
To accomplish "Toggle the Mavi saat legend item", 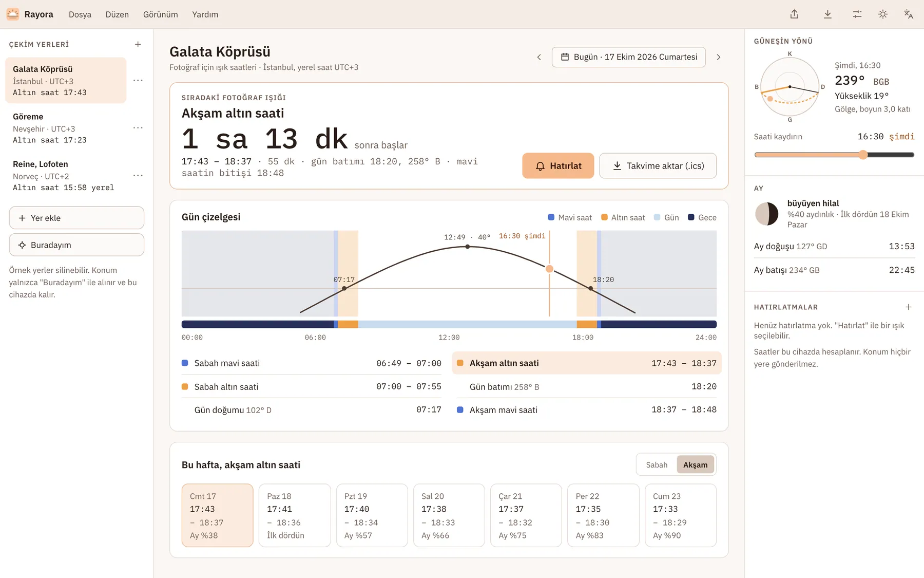I will (570, 217).
